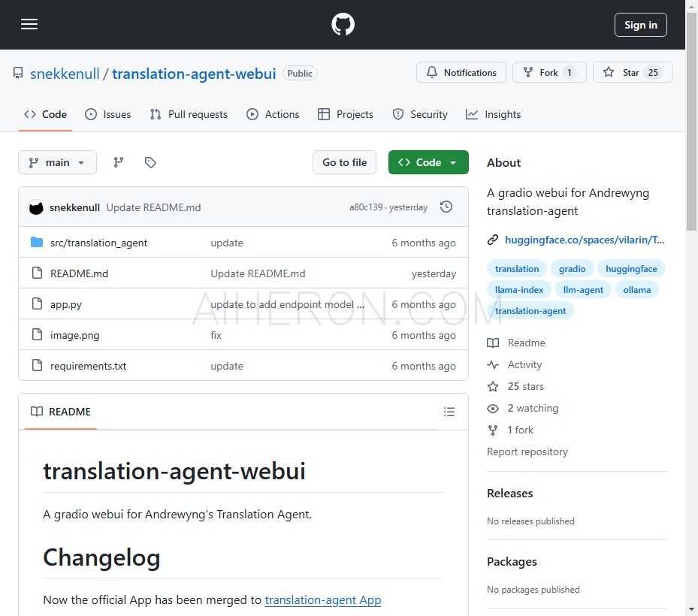The height and width of the screenshot is (616, 698).
Task: Select the README tab in file viewer
Action: pos(61,412)
